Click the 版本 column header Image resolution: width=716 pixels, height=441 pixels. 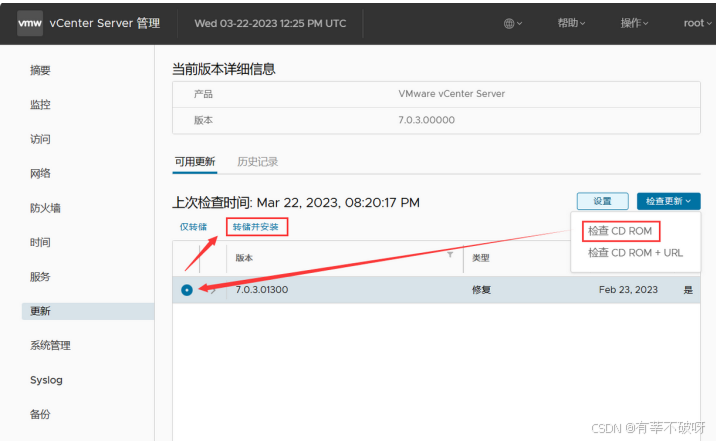pyautogui.click(x=244, y=258)
